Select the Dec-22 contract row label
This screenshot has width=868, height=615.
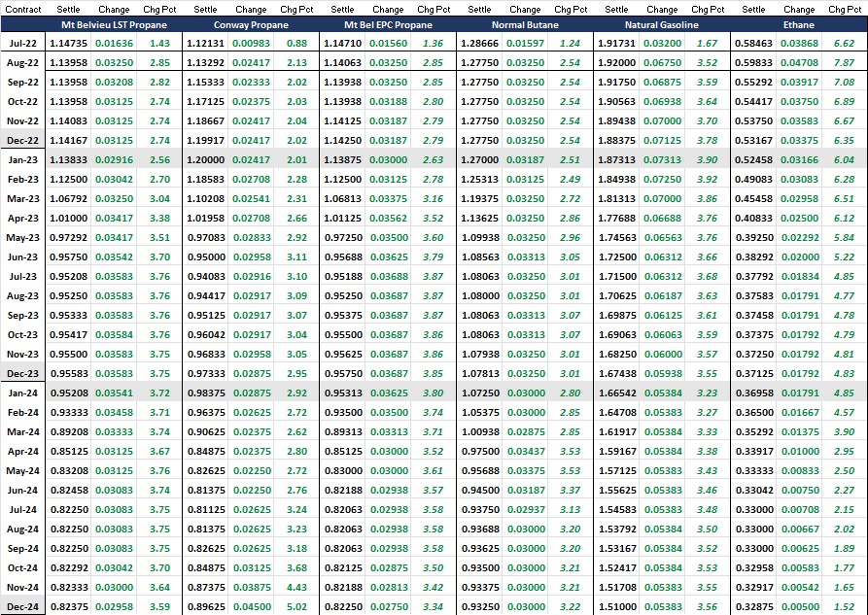tap(22, 141)
